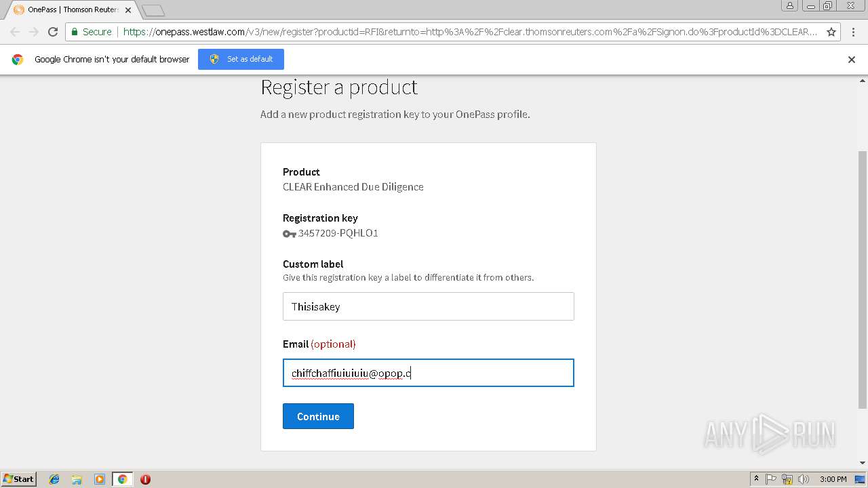
Task: Click the volume speaker tray icon
Action: pos(804,479)
